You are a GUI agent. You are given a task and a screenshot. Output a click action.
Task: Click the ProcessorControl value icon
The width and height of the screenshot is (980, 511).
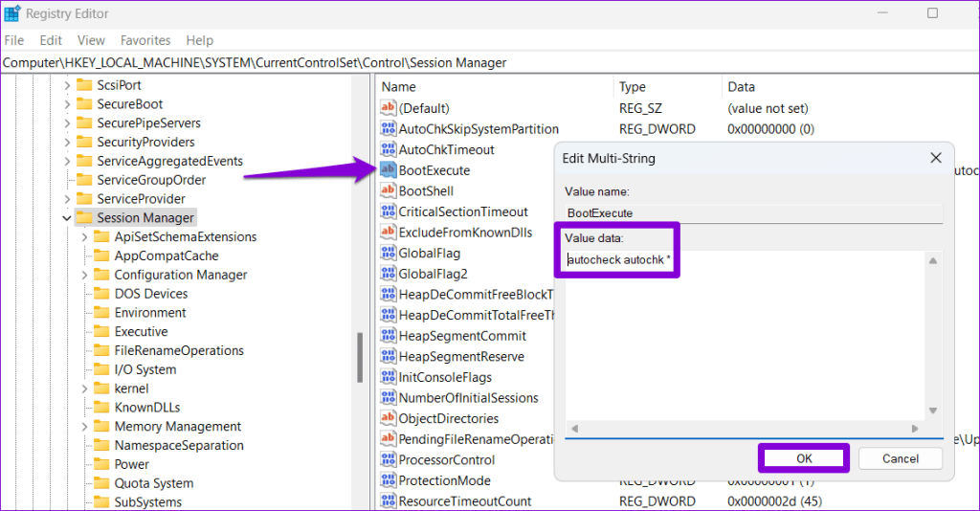389,459
